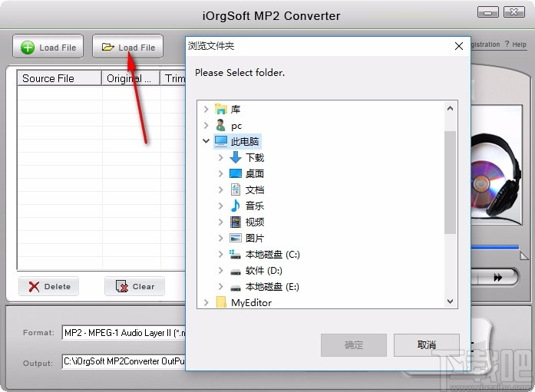Expand the MyEditor folder node
The width and height of the screenshot is (535, 392).
206,302
